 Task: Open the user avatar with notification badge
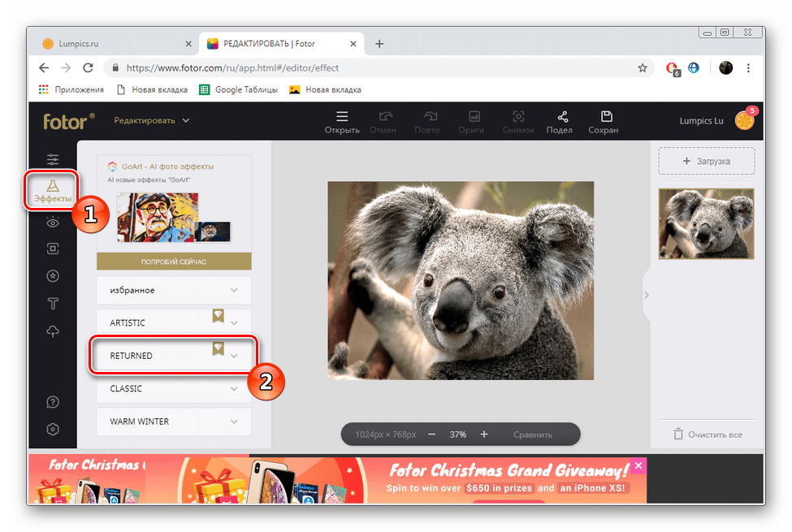coord(745,119)
